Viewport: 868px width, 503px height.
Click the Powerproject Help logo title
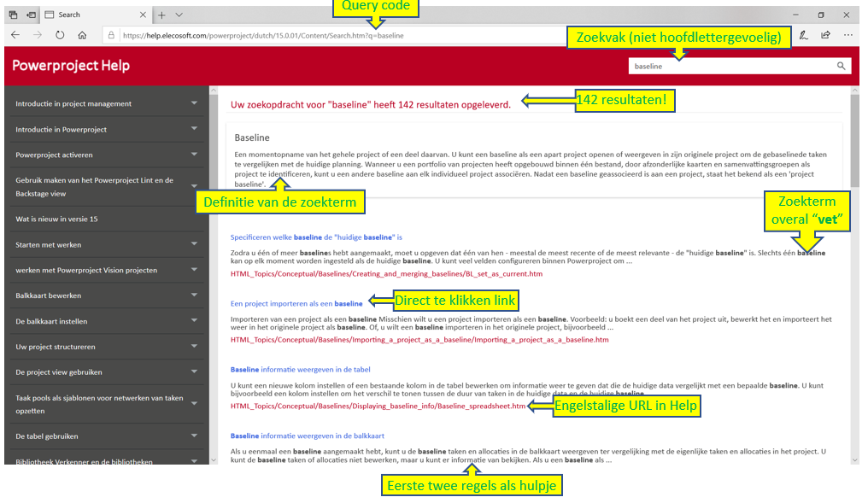click(x=71, y=66)
